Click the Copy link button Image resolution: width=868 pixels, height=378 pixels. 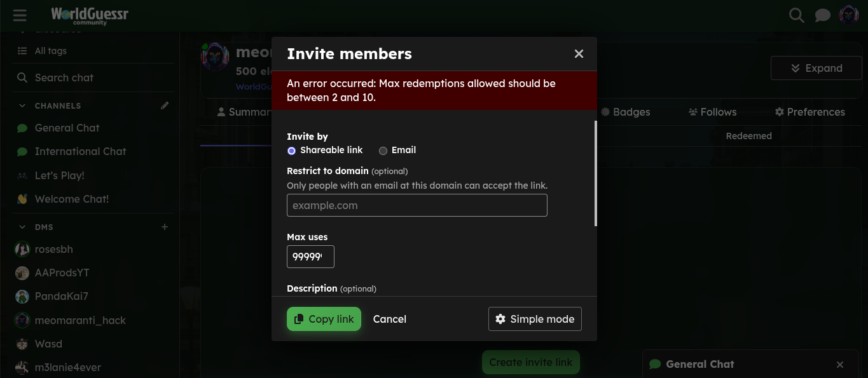[x=324, y=319]
